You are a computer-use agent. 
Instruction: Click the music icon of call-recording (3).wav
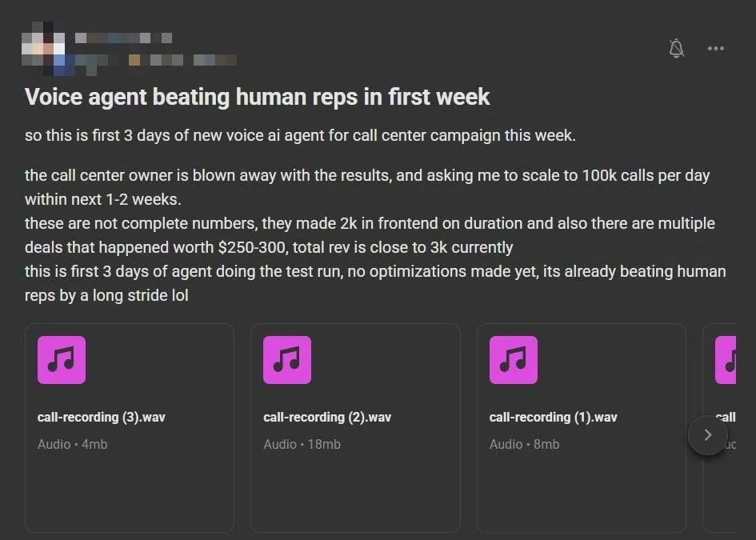pos(62,360)
